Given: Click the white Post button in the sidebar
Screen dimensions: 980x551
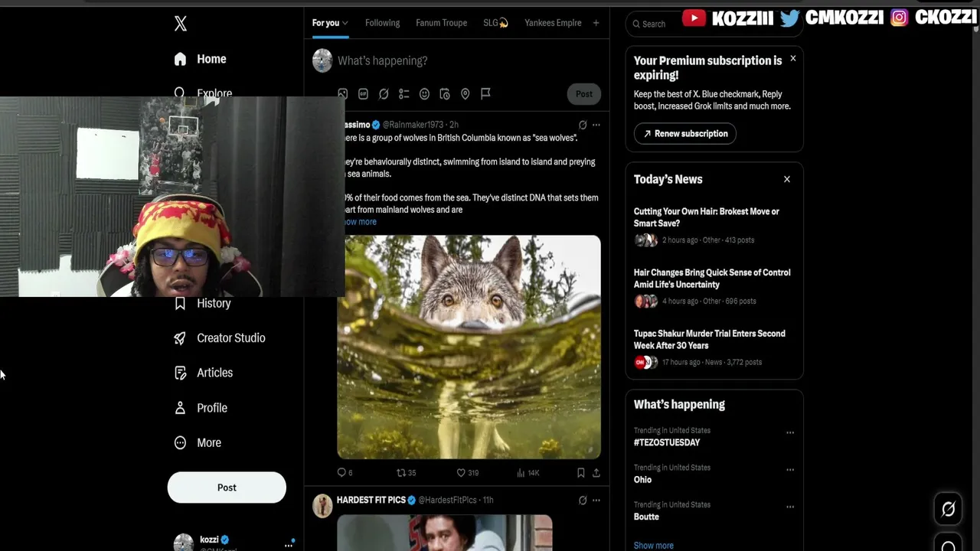Looking at the screenshot, I should tap(227, 487).
